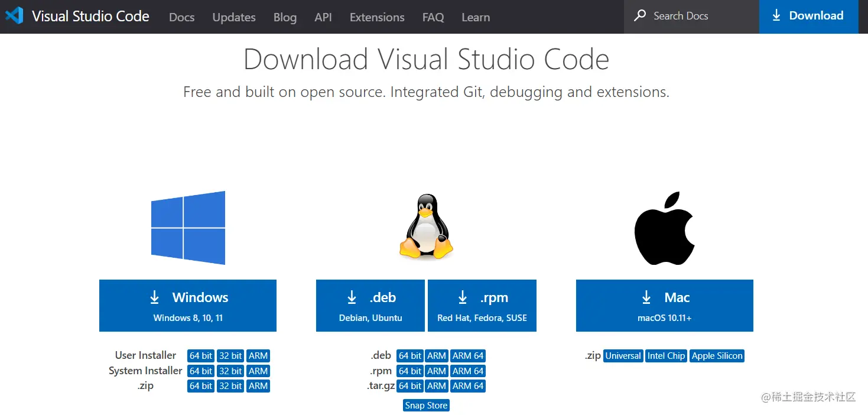The height and width of the screenshot is (415, 868).
Task: Click the Visual Studio Code logo icon
Action: 14,16
